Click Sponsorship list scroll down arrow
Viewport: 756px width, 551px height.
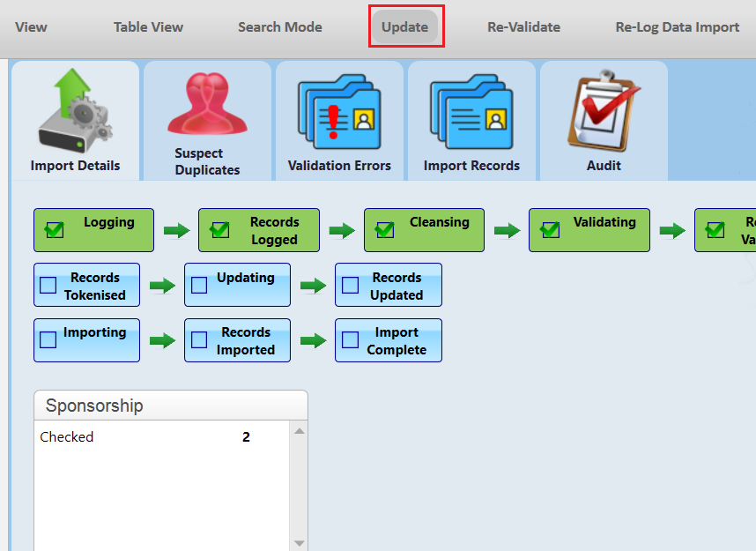(x=299, y=543)
